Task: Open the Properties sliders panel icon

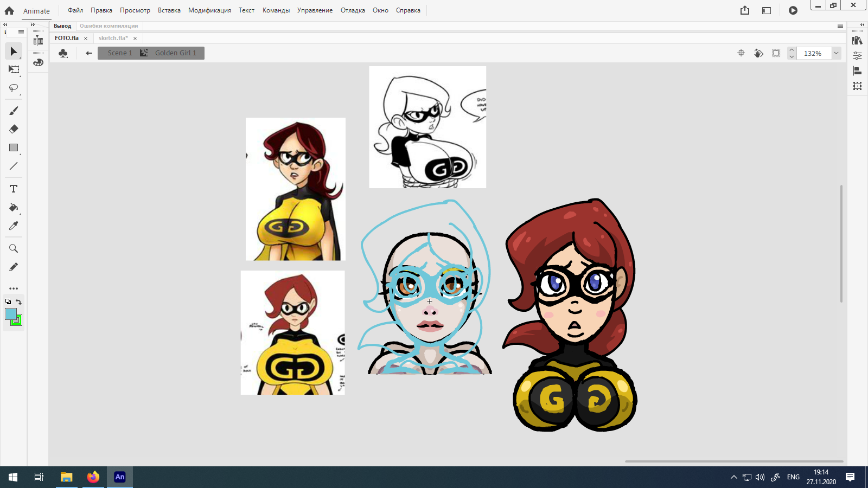Action: (x=857, y=55)
